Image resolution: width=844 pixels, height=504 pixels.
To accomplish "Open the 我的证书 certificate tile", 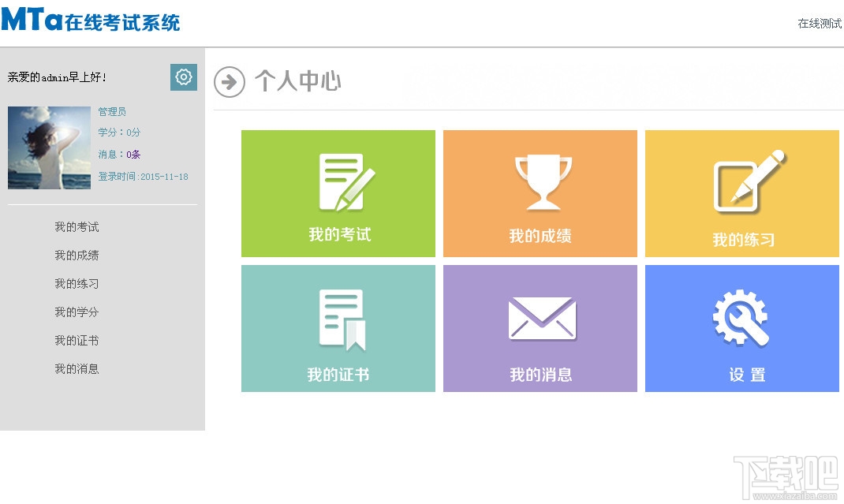I will 338,328.
